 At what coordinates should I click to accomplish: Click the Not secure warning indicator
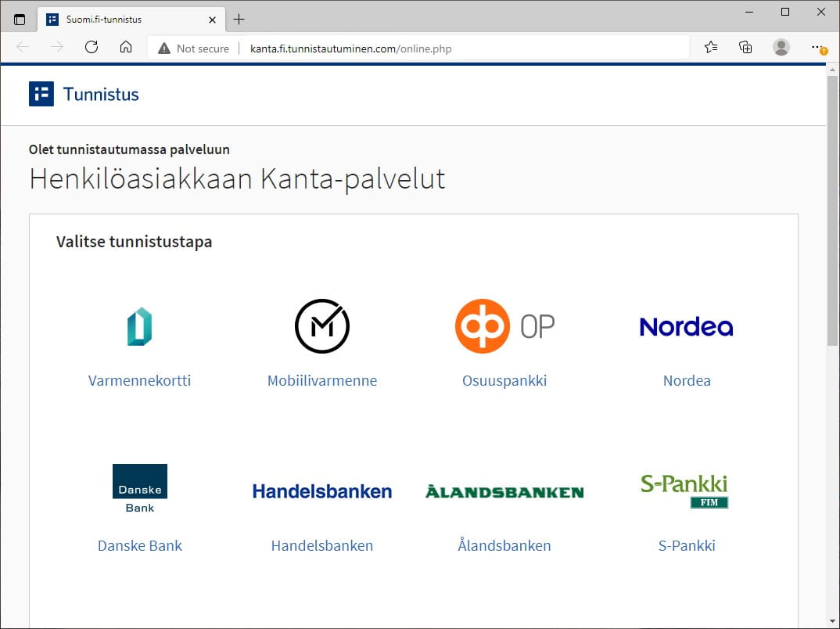tap(193, 49)
